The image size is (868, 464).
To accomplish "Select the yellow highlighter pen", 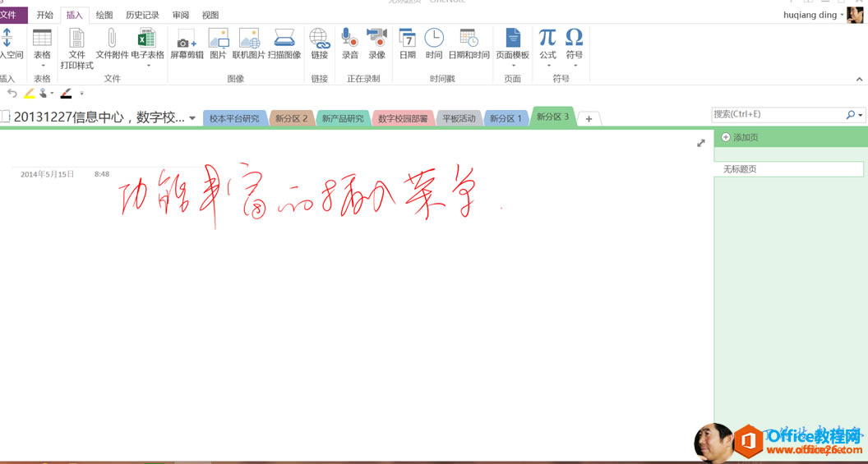I will pyautogui.click(x=30, y=94).
